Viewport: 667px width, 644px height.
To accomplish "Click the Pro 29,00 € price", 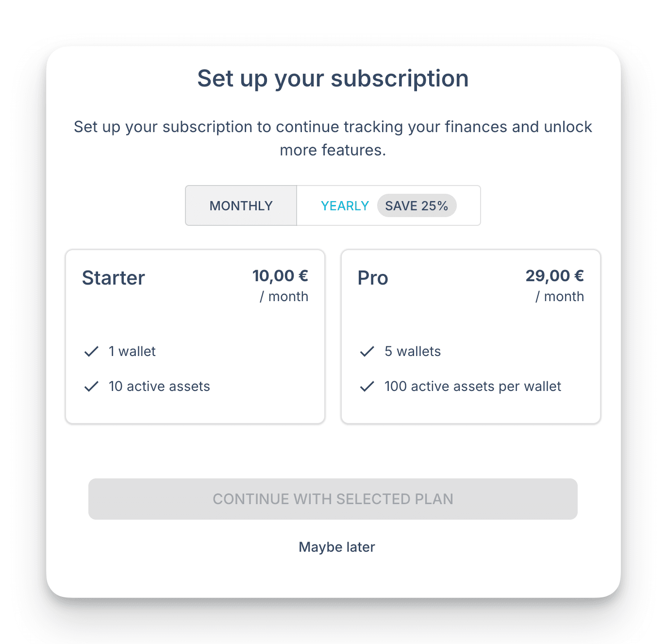I will 554,276.
